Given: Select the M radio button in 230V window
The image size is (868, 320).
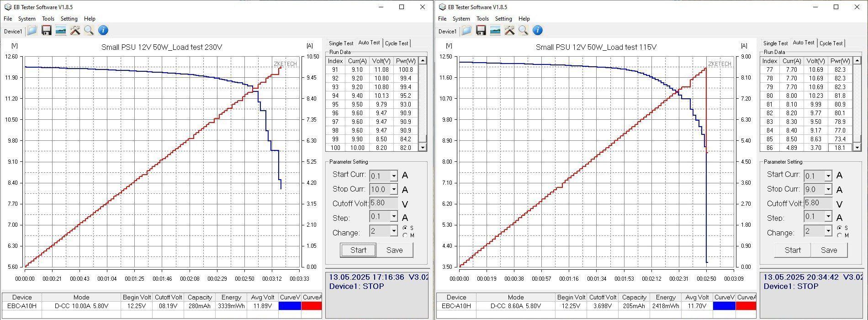Looking at the screenshot, I should point(405,235).
